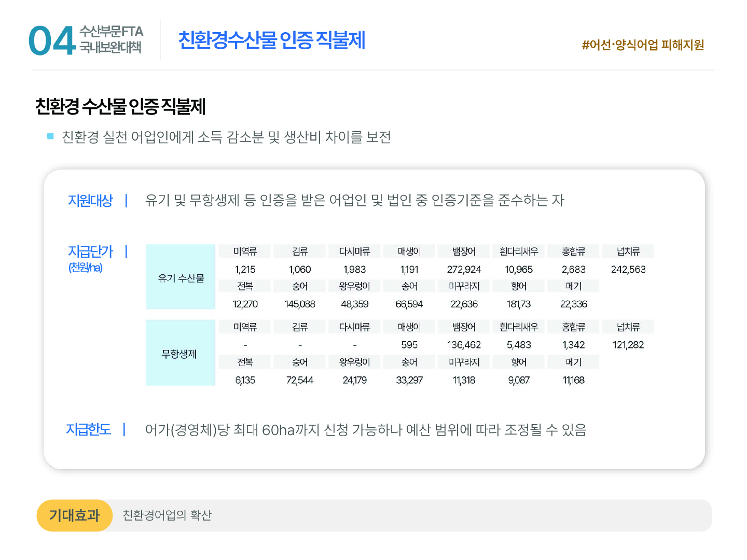Image resolution: width=747 pixels, height=560 pixels.
Task: Click the "수산부문FTA 국내보완대책" header label
Action: [111, 39]
